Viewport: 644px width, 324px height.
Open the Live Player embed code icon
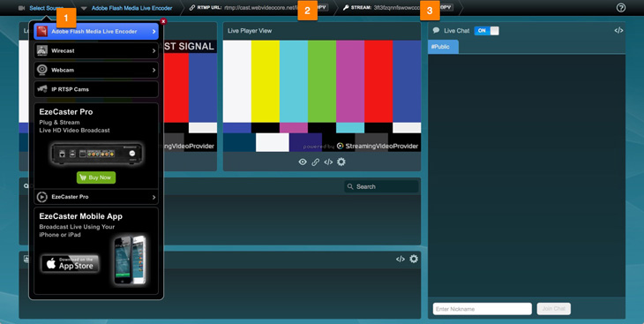[x=328, y=162]
